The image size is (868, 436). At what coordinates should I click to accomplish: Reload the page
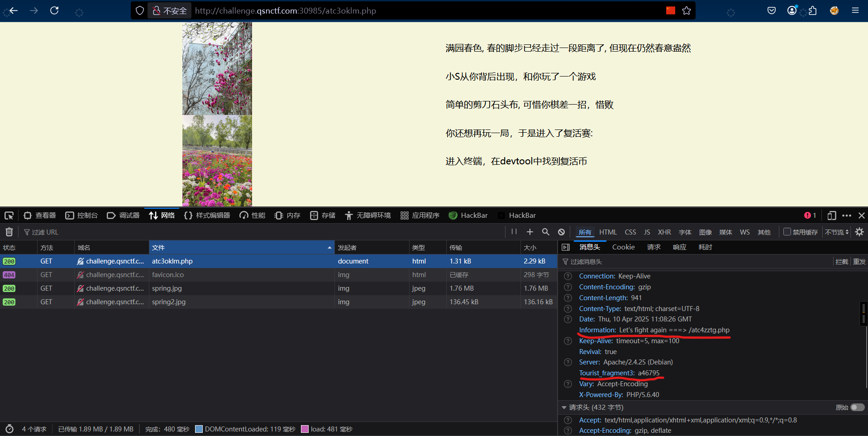pos(54,10)
